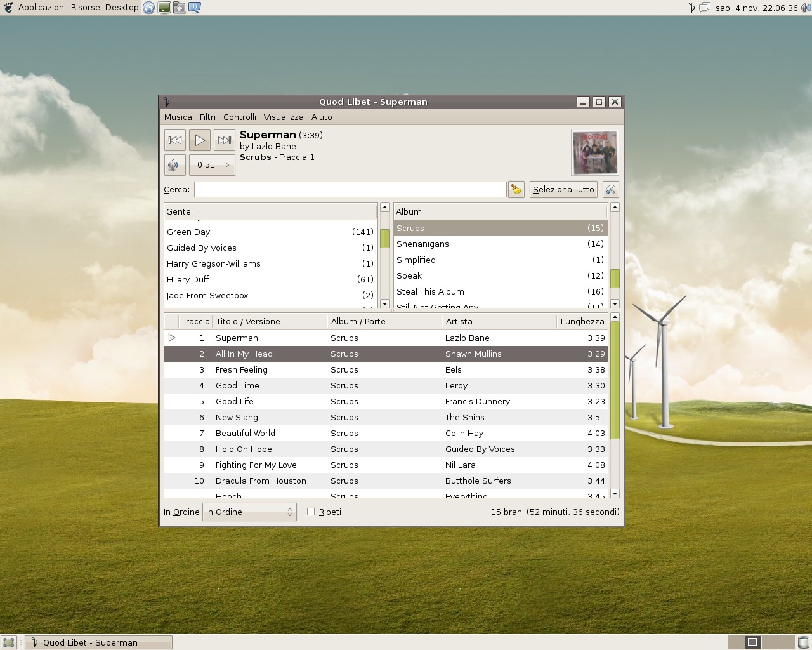Open the In Ordine playback order dropdown

(x=249, y=512)
